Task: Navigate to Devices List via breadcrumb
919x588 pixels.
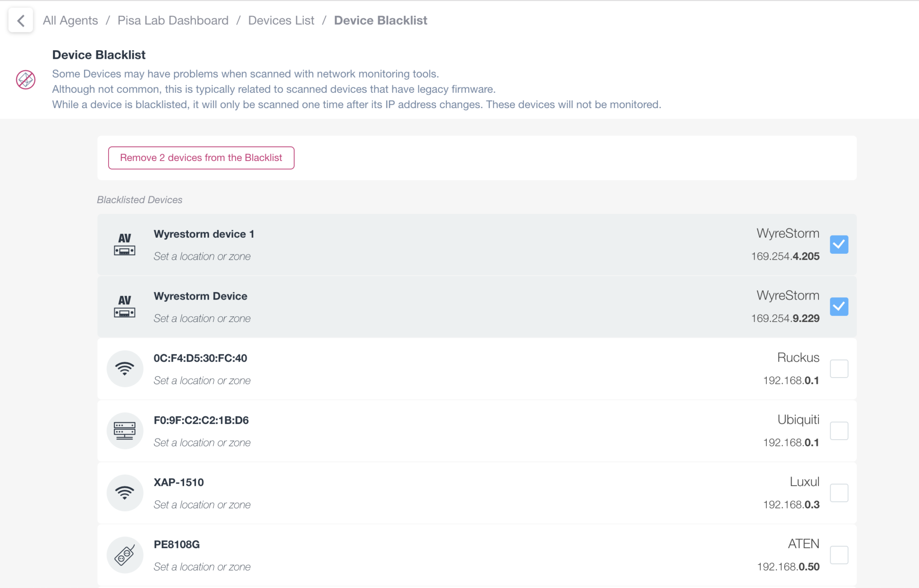Action: [281, 20]
